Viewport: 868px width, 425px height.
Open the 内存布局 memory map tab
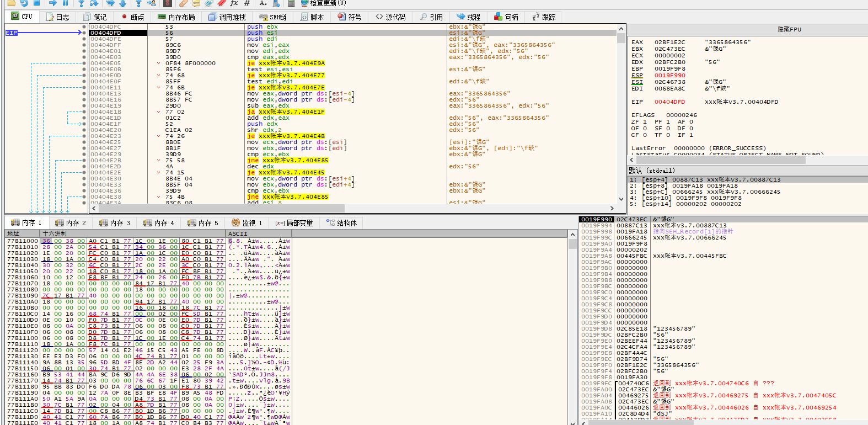[x=176, y=17]
